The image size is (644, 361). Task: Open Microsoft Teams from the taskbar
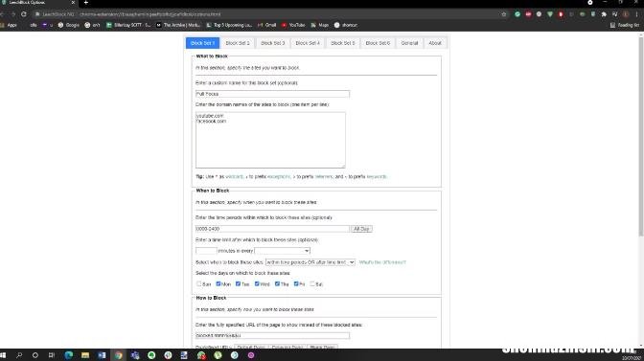(135, 355)
